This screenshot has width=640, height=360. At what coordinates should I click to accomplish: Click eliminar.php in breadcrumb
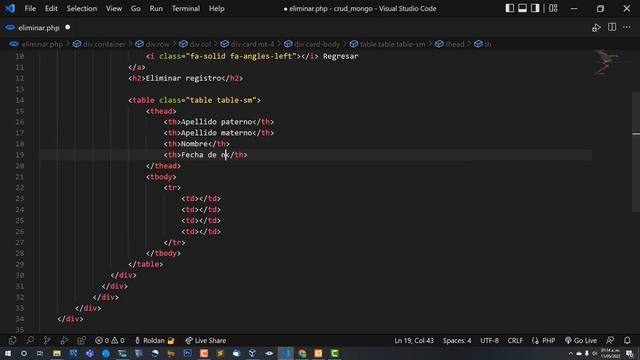(x=42, y=44)
